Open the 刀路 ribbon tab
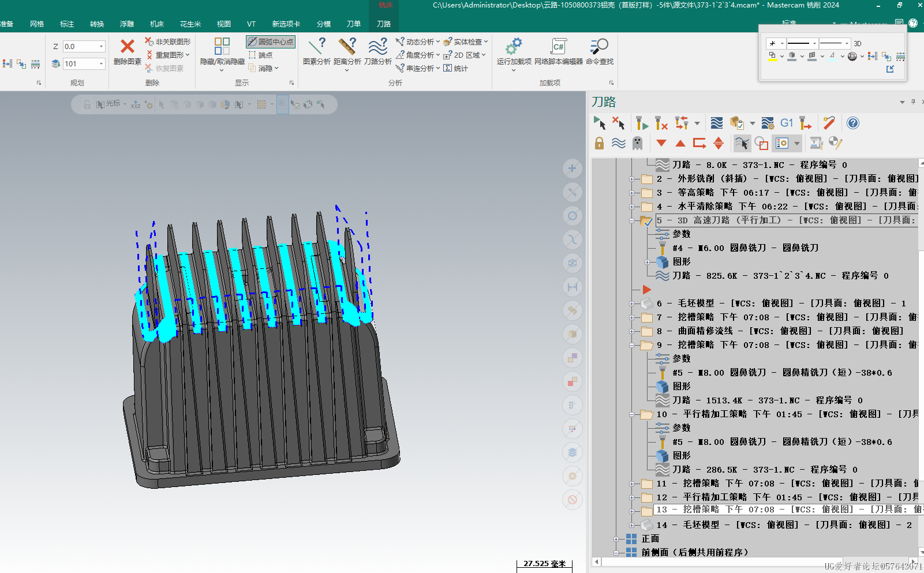The image size is (924, 573). coord(384,24)
